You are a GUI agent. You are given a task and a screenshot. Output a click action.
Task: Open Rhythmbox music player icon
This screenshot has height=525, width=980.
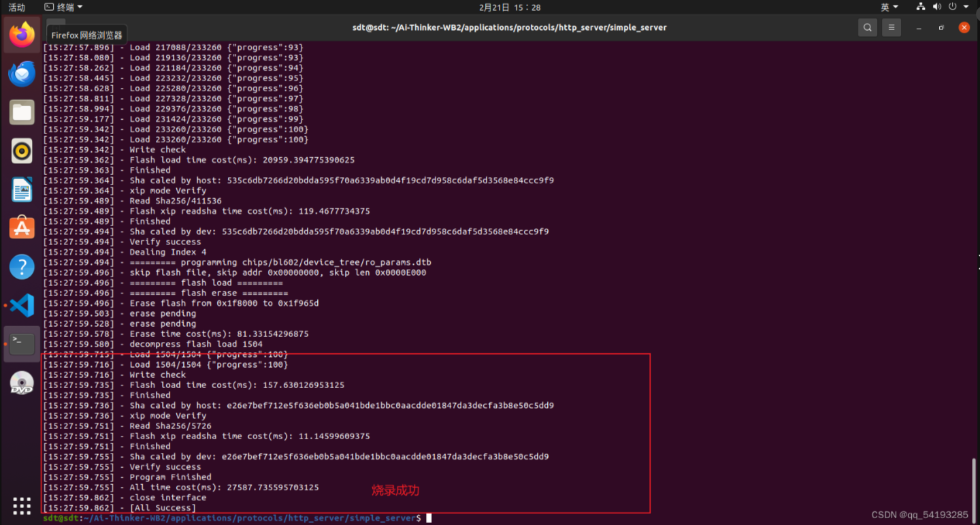pyautogui.click(x=22, y=151)
